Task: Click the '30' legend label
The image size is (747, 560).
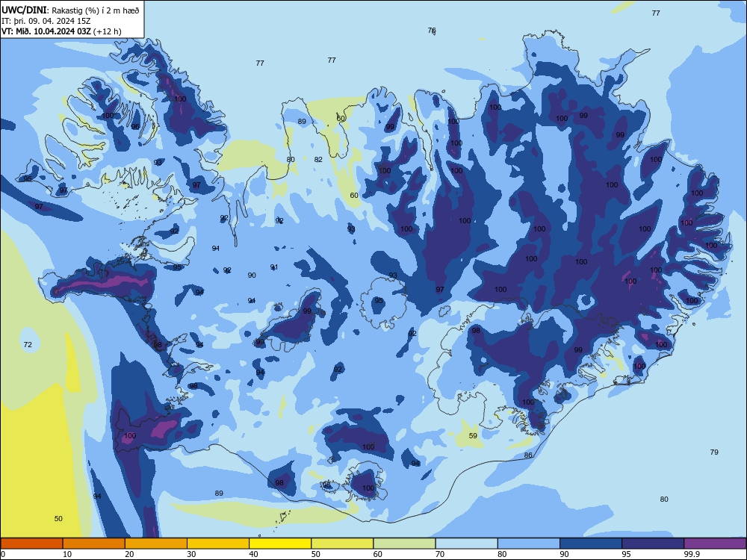Action: coord(191,554)
